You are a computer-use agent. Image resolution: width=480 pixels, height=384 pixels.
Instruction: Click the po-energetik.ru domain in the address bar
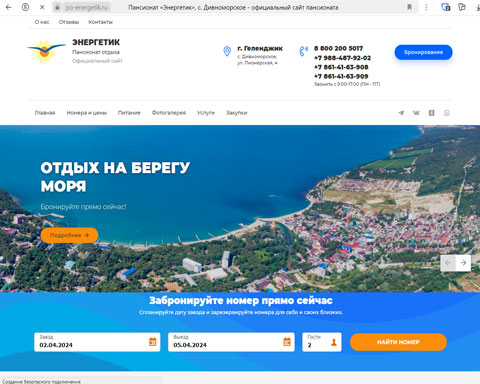tap(86, 7)
